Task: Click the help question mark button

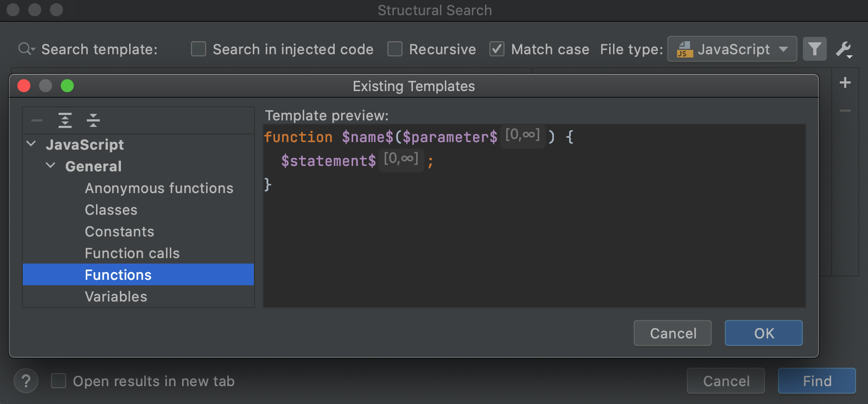Action: (x=25, y=381)
